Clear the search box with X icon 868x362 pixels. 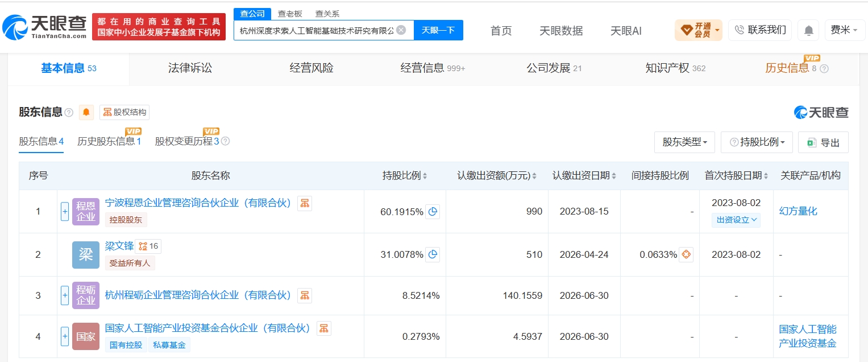401,30
